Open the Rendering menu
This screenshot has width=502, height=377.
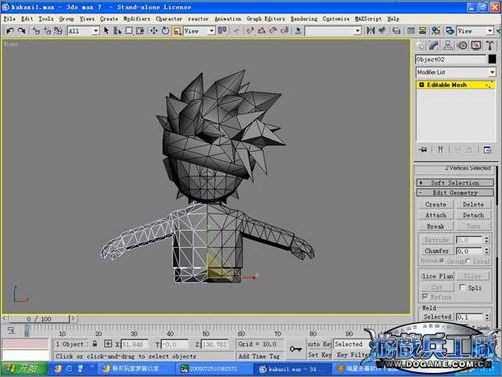pyautogui.click(x=304, y=19)
